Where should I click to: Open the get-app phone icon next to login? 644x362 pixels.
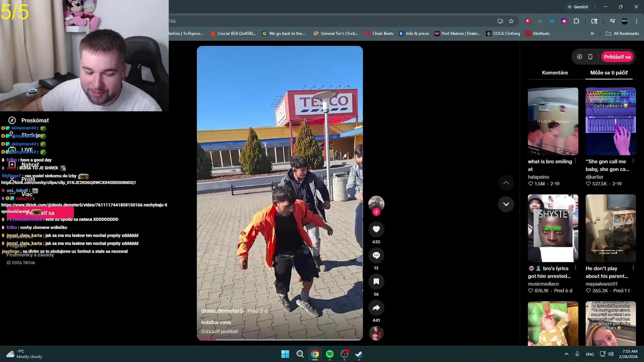590,57
